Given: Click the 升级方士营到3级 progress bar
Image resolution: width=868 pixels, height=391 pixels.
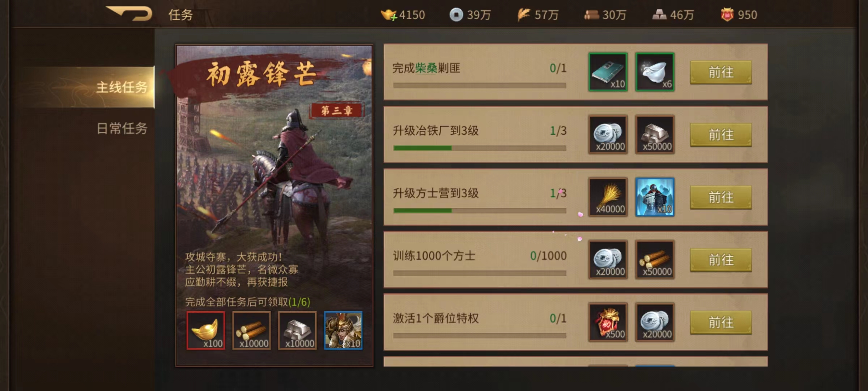Looking at the screenshot, I should 480,210.
